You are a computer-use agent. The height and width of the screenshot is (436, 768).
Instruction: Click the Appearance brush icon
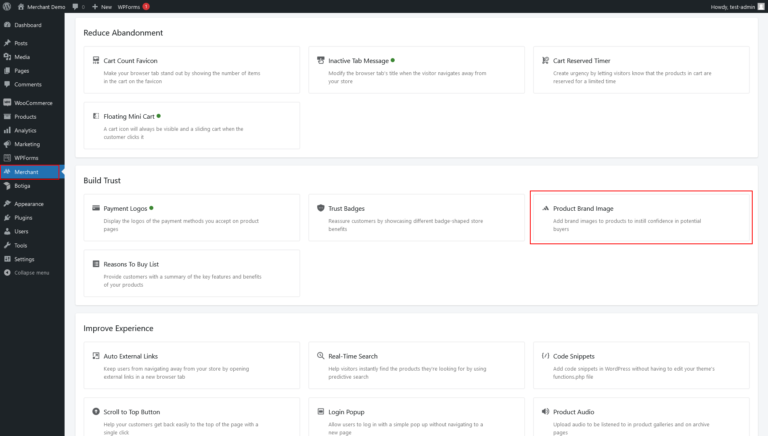pyautogui.click(x=7, y=204)
